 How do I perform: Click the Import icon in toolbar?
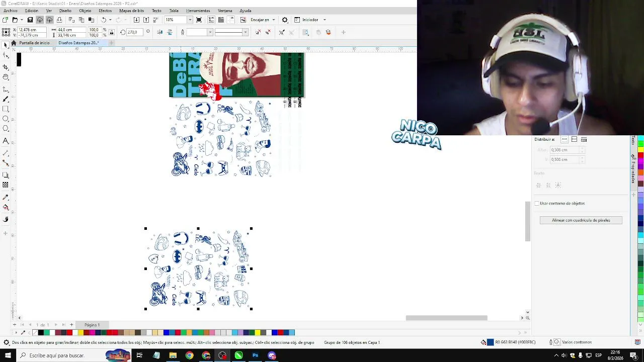(x=136, y=20)
